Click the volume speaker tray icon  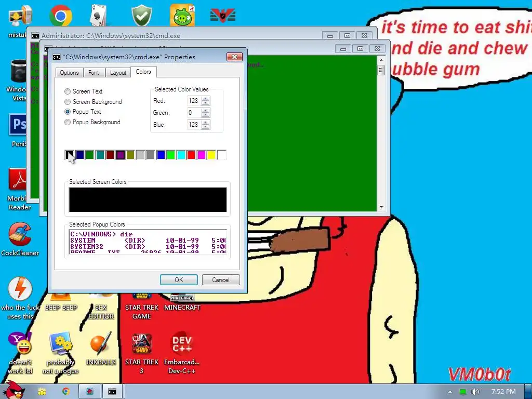[475, 392]
